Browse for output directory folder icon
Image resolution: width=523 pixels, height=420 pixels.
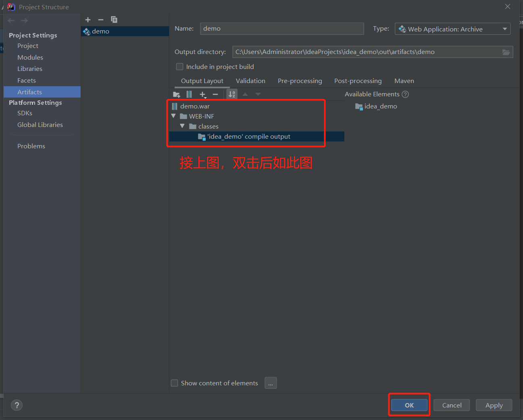(506, 52)
